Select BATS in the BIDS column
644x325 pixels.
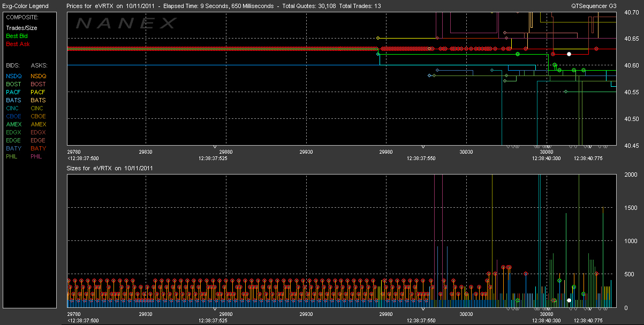tap(13, 100)
